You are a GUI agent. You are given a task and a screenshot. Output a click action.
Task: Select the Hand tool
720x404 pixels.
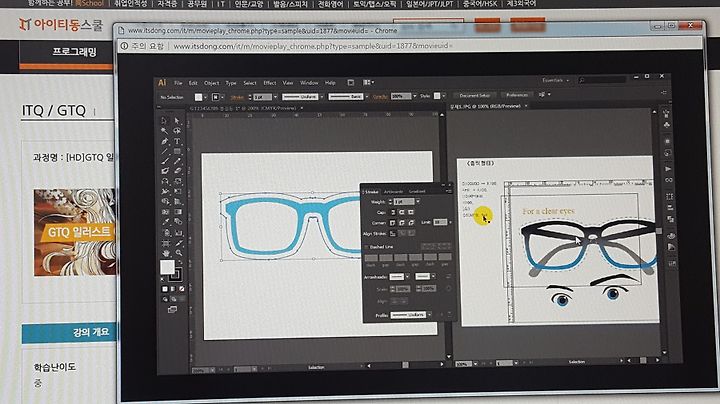coord(166,253)
